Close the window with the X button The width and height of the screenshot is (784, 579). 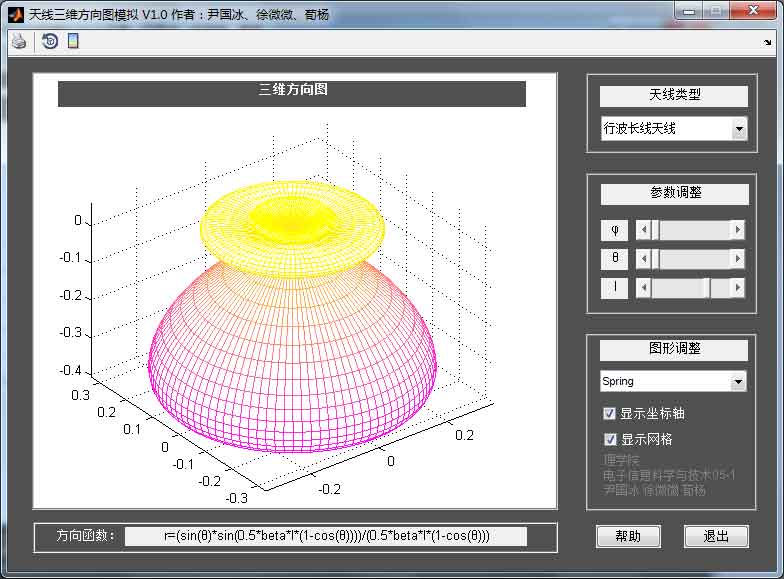pos(752,11)
